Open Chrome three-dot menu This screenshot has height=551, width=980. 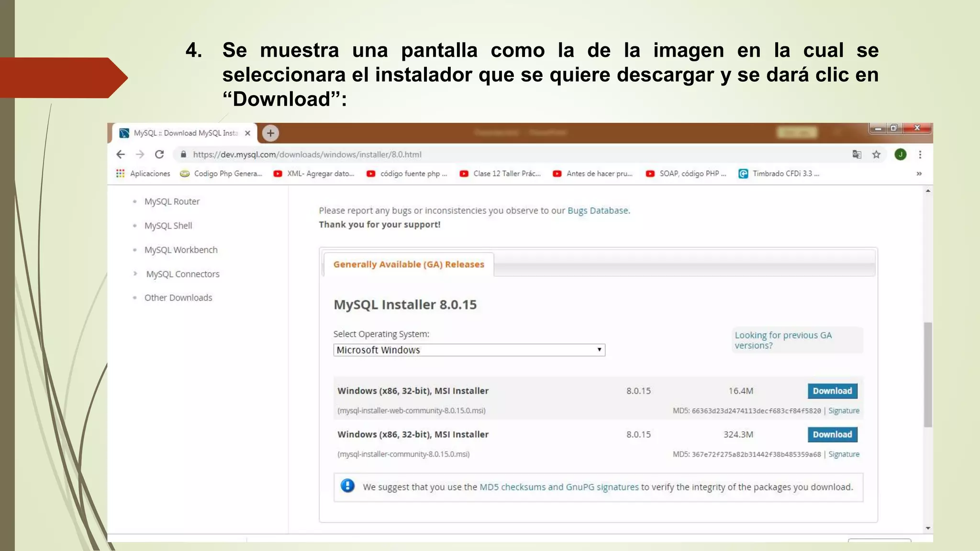coord(920,154)
